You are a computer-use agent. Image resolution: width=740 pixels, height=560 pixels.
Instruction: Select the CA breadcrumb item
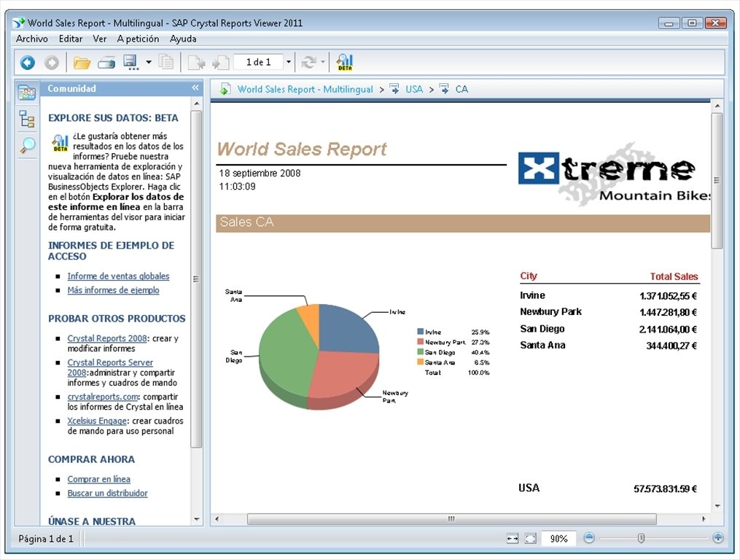point(461,89)
